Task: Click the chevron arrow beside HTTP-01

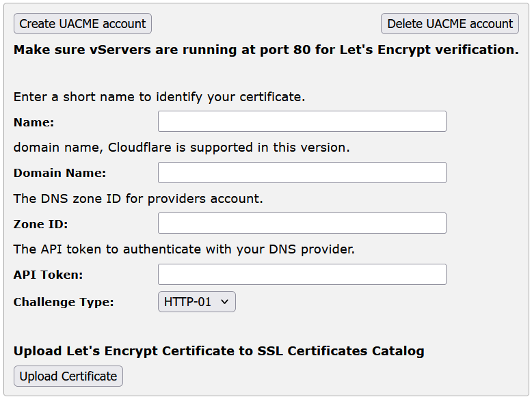Action: (224, 302)
